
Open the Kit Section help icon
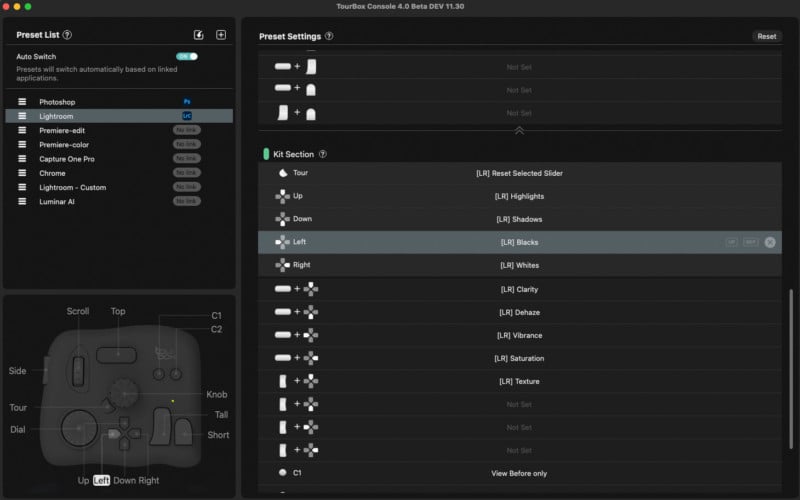[x=323, y=155]
